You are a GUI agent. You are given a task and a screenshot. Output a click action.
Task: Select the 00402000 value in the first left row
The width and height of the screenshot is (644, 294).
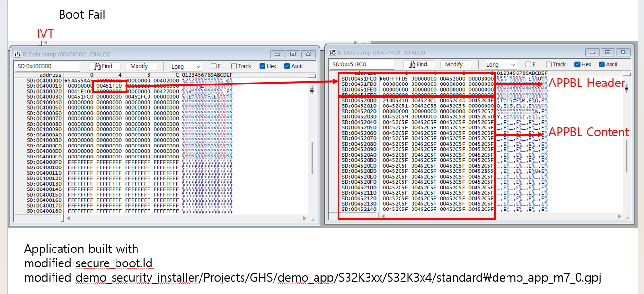coord(166,81)
